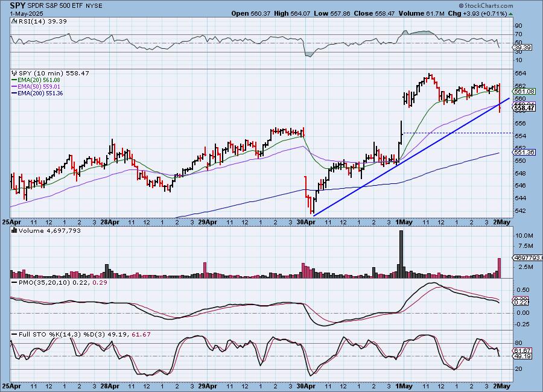This screenshot has width=543, height=392.
Task: Click the black PMO legend line swatch
Action: (x=14, y=283)
